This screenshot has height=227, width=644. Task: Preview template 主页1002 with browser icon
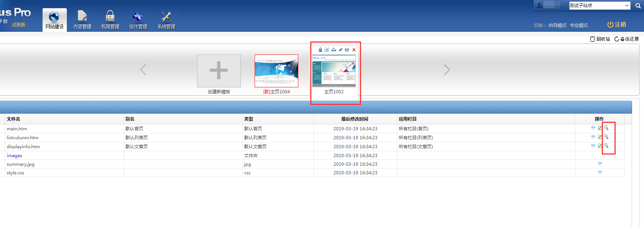(x=347, y=50)
